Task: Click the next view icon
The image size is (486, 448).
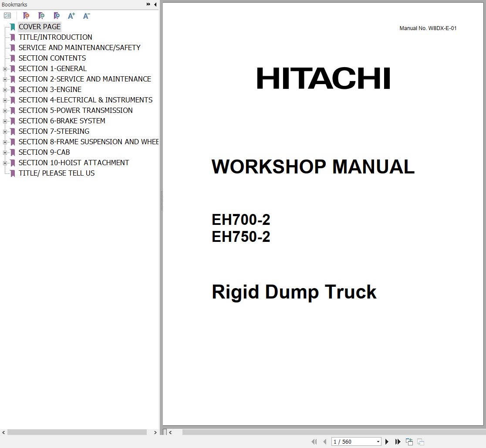Action: 421,441
